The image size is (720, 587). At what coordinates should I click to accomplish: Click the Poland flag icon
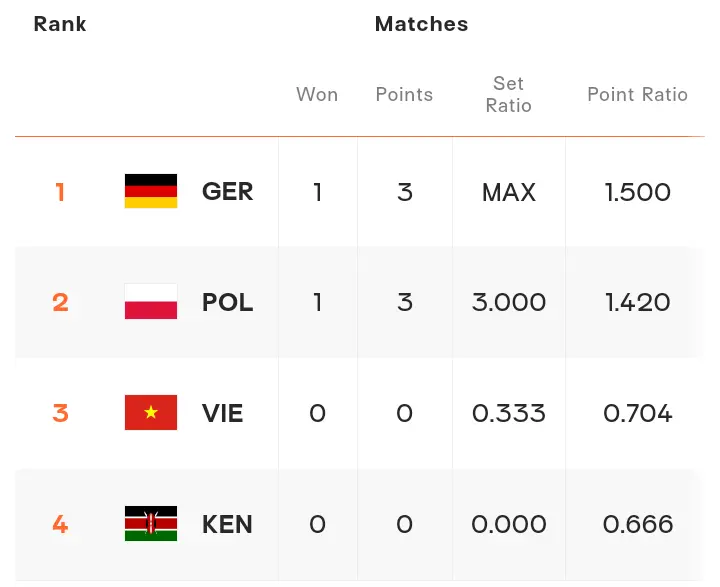pyautogui.click(x=151, y=302)
